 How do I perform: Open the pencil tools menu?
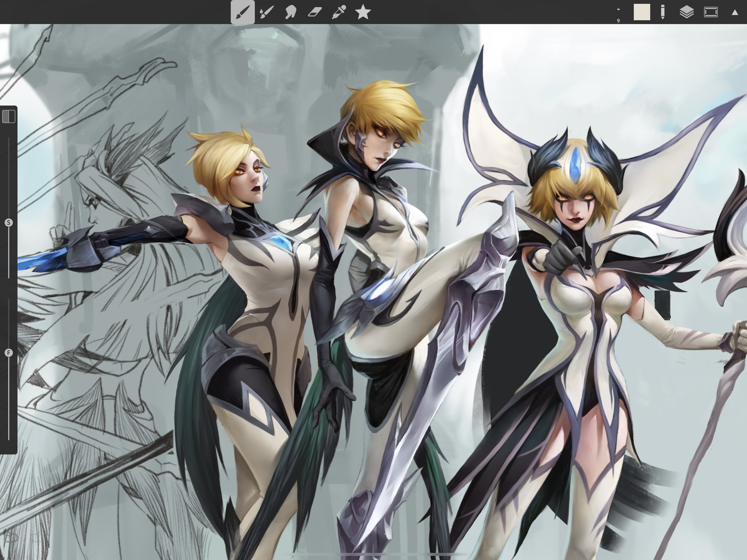tap(663, 13)
